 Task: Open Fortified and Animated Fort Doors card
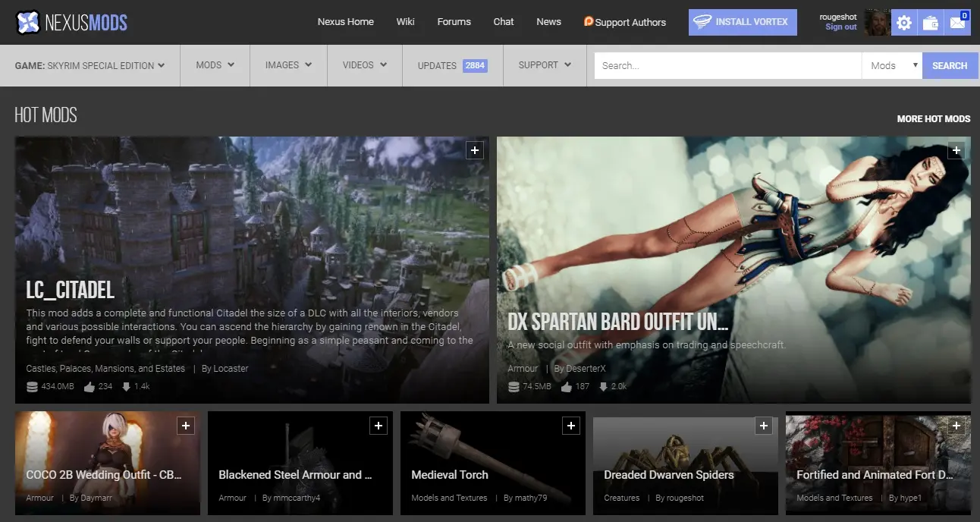pyautogui.click(x=878, y=463)
